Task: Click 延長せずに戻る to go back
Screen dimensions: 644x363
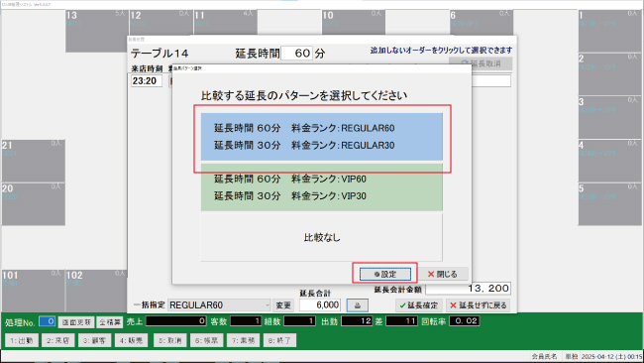Action: click(479, 305)
